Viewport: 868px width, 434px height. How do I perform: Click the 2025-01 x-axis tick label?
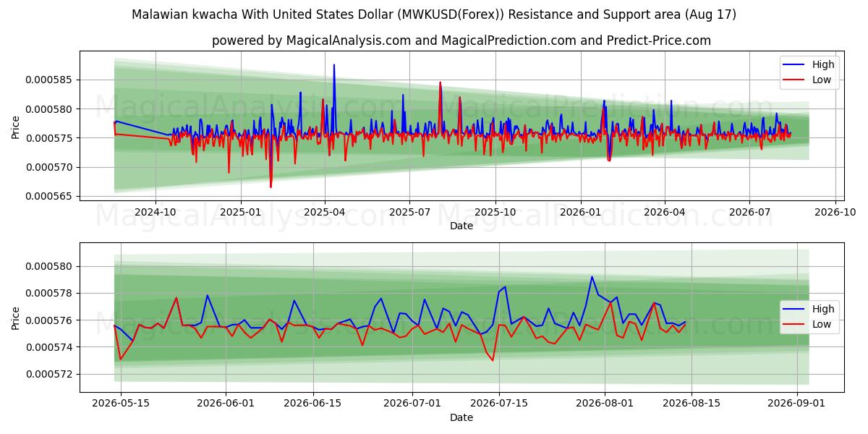tap(241, 212)
